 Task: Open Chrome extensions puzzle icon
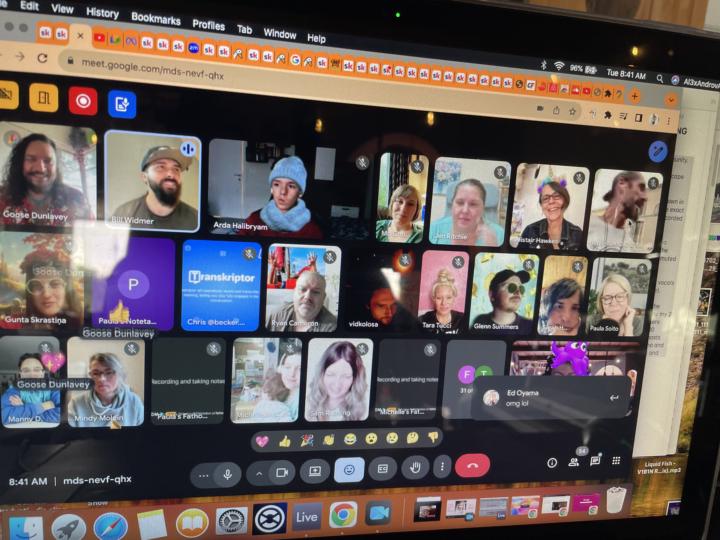(608, 114)
